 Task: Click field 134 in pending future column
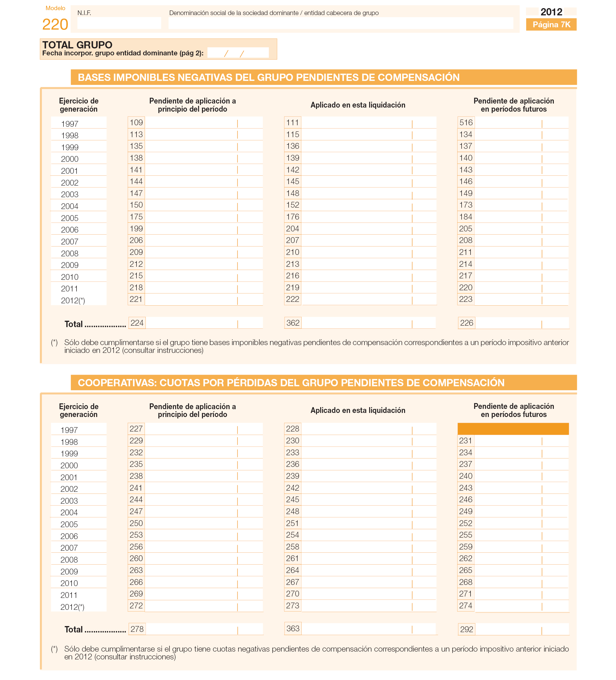(x=521, y=135)
